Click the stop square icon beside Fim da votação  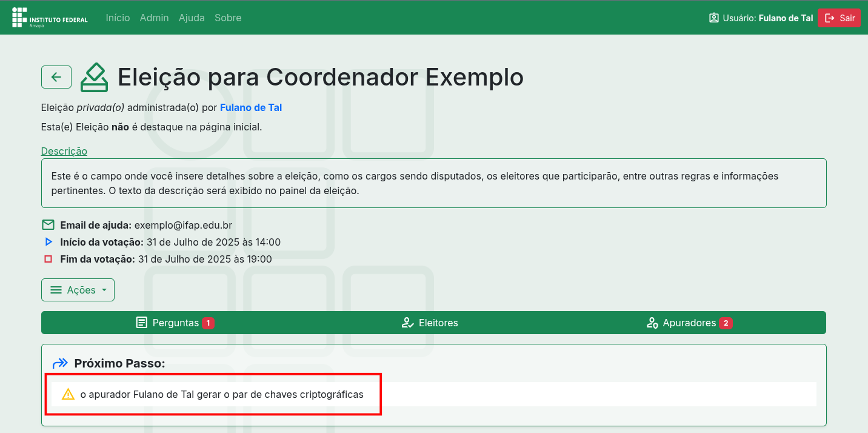[x=48, y=259]
